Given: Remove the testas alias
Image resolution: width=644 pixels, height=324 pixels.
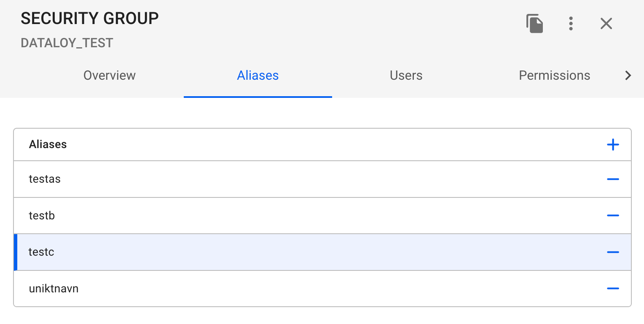Looking at the screenshot, I should click(x=613, y=179).
